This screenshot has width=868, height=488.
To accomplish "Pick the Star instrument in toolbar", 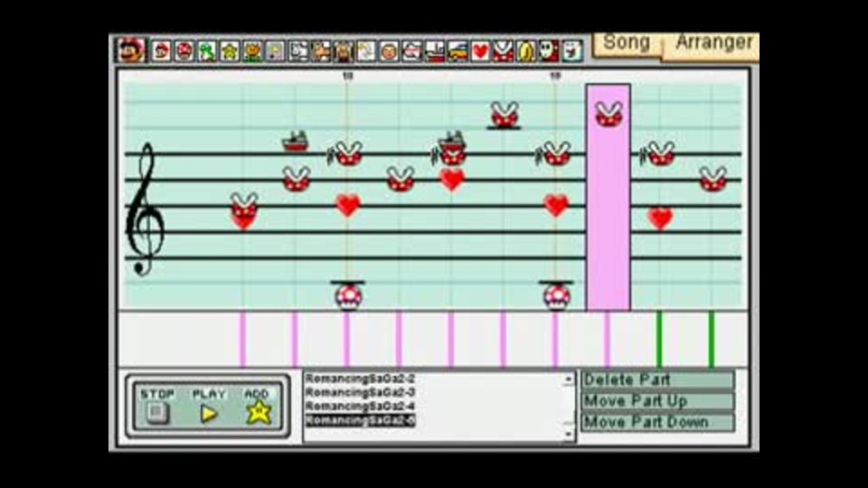I will [229, 52].
